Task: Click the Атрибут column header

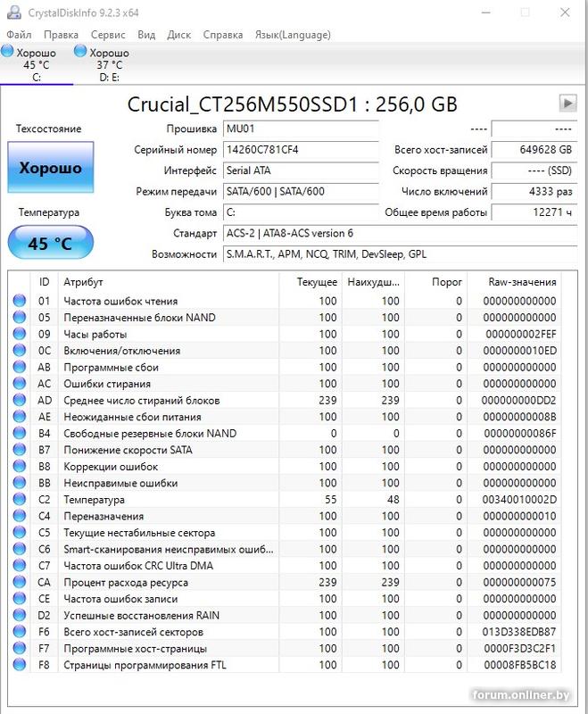Action: click(x=169, y=282)
